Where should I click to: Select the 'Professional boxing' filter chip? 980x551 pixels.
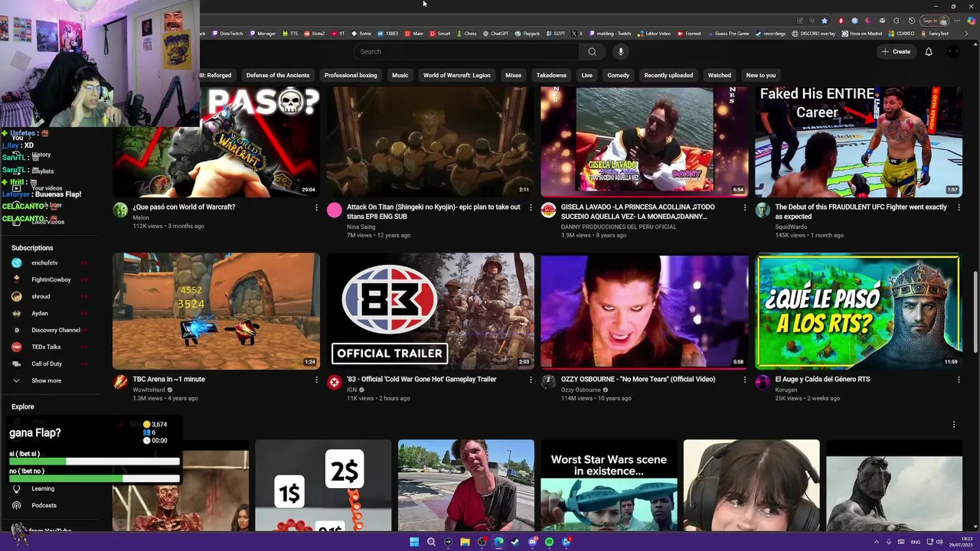pos(351,75)
